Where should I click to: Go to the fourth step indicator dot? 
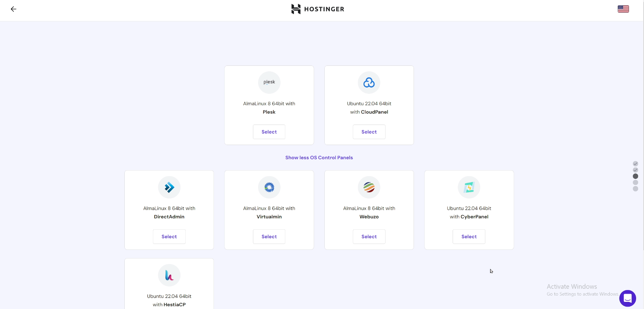point(635,182)
